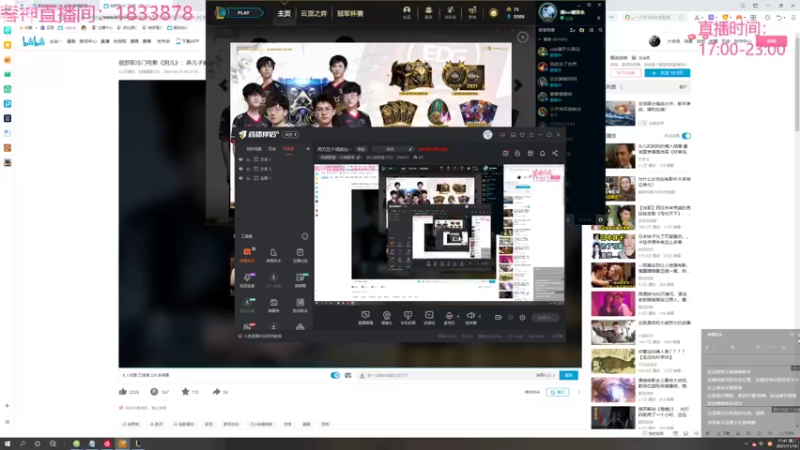This screenshot has width=800, height=450.
Task: Click the user avatar in streaming app title bar
Action: (x=488, y=135)
